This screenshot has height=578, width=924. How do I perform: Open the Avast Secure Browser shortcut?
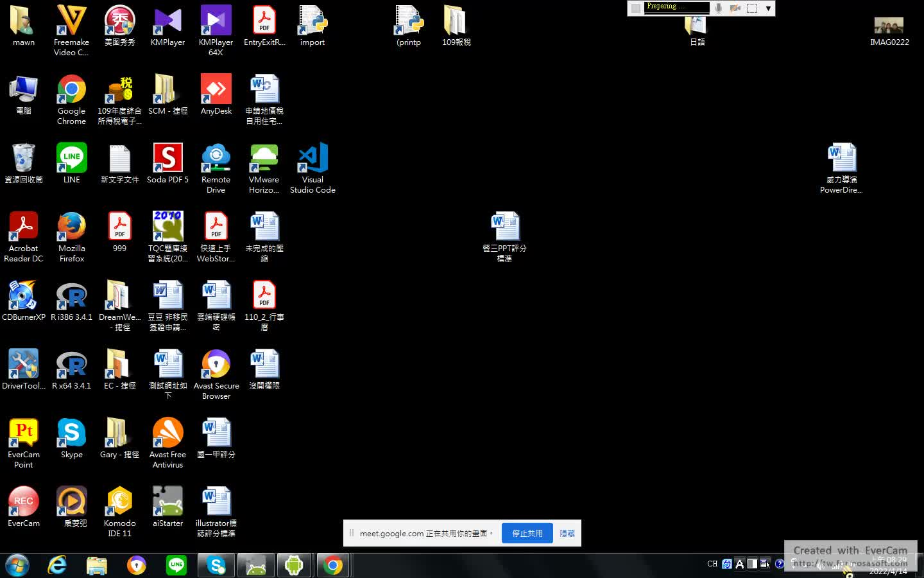(216, 374)
